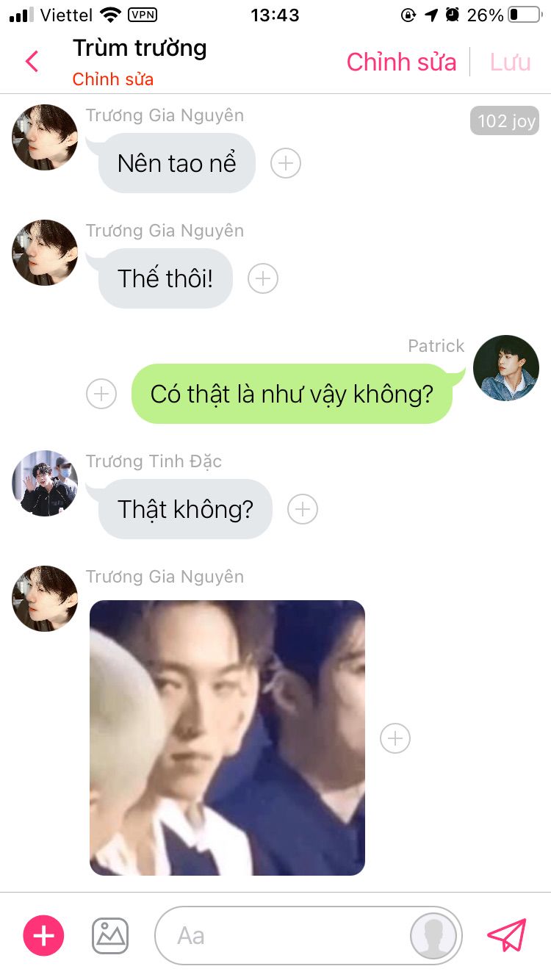Tap Trương Tinh Đặc's avatar
The height and width of the screenshot is (980, 551).
pos(45,483)
